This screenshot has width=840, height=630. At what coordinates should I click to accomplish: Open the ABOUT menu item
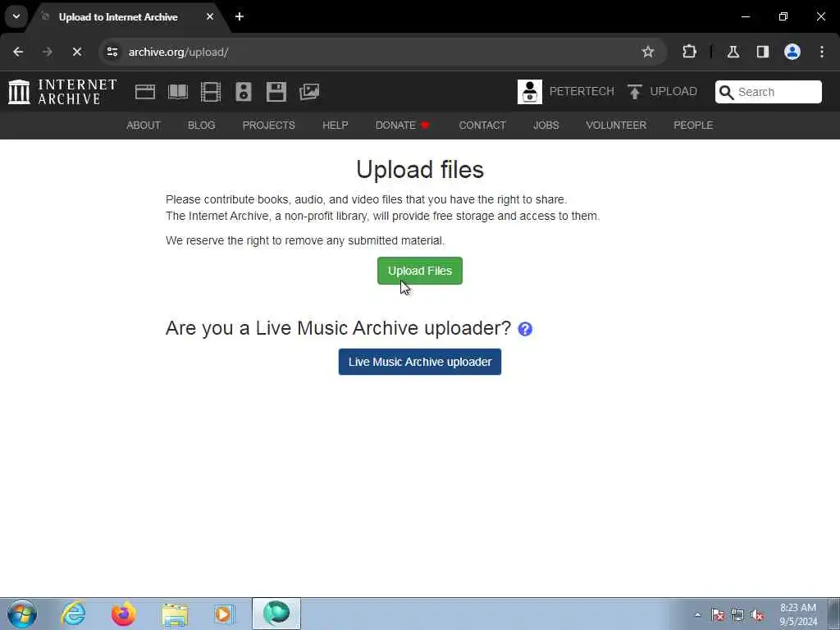(144, 126)
